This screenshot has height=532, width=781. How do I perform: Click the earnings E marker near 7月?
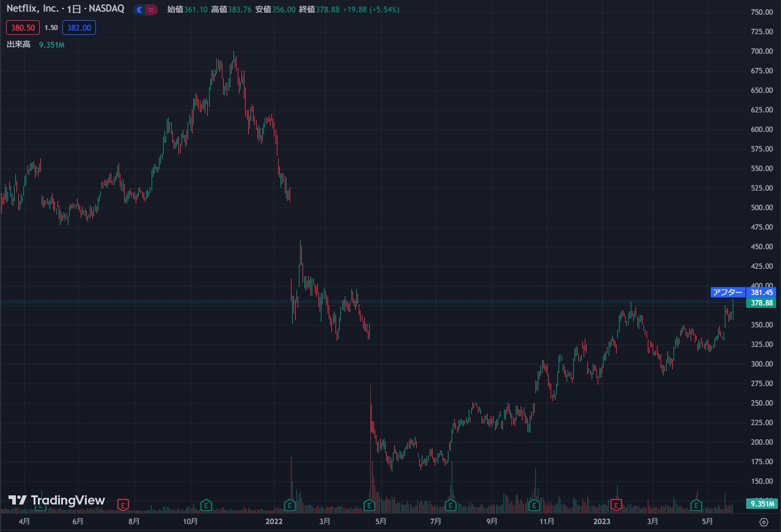[x=451, y=505]
